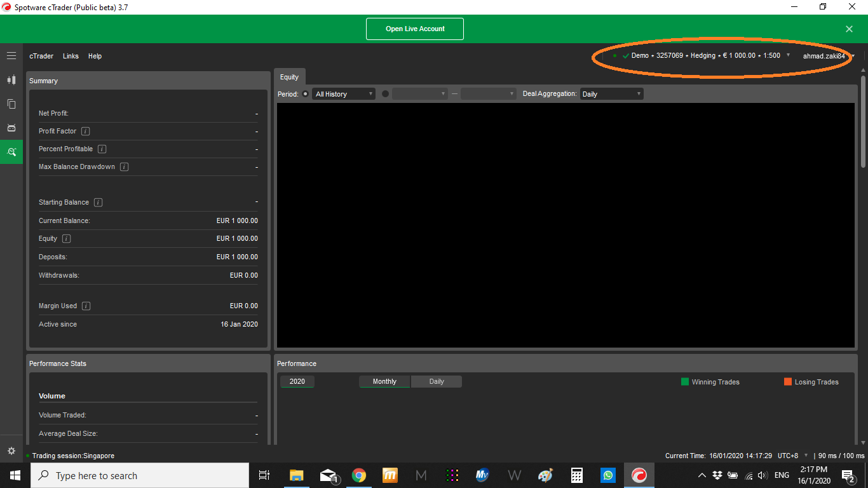
Task: Click the Current Balance EUR 1 000.00 value
Action: (x=237, y=220)
